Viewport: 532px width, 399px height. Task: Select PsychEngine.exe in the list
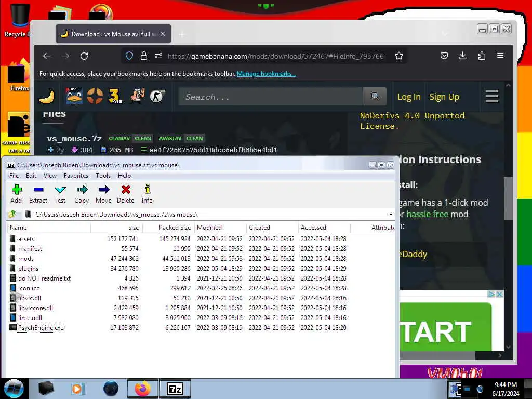click(x=41, y=328)
